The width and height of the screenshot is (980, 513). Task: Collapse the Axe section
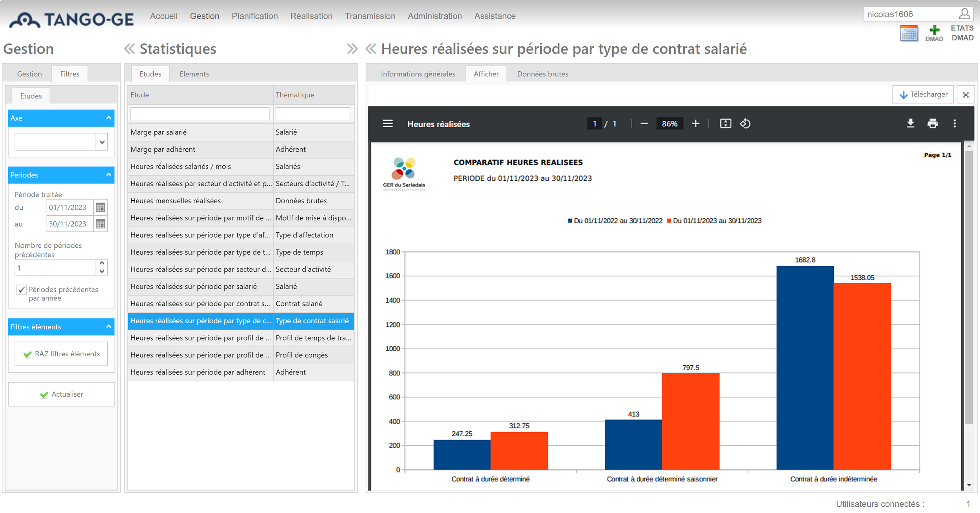pos(109,118)
